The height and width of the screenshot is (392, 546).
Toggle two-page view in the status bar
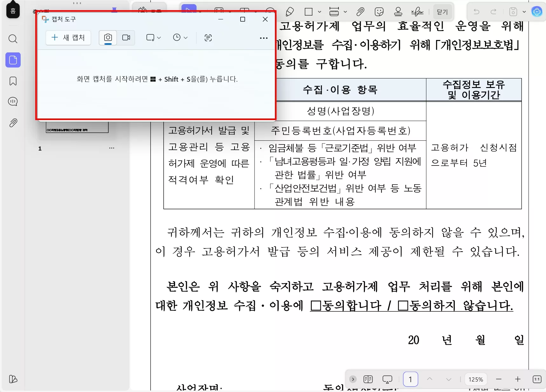[x=368, y=379]
